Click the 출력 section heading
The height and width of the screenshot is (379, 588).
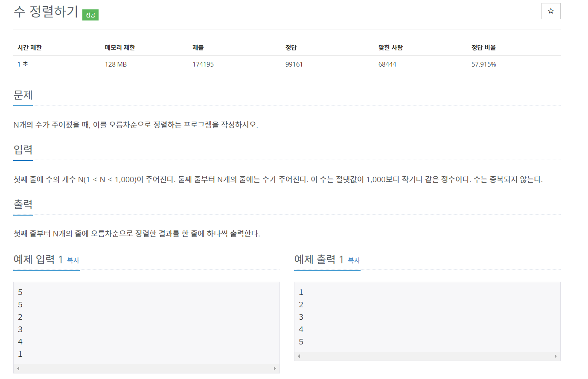23,204
